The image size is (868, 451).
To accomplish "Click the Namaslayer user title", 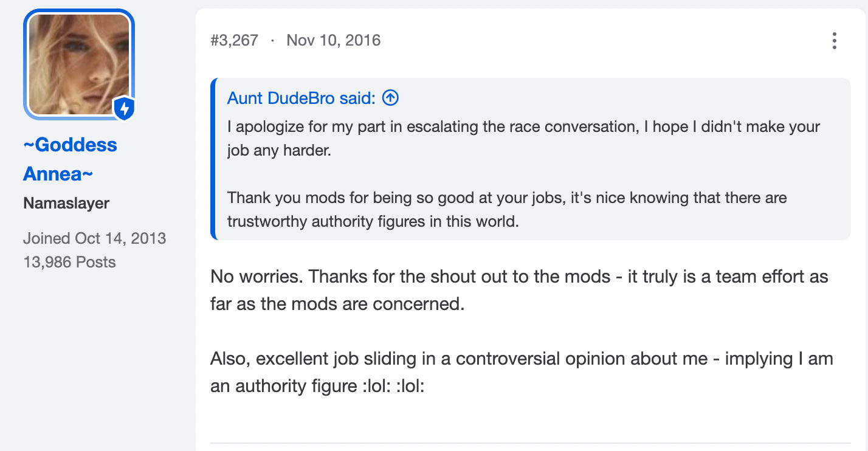I will coord(66,204).
